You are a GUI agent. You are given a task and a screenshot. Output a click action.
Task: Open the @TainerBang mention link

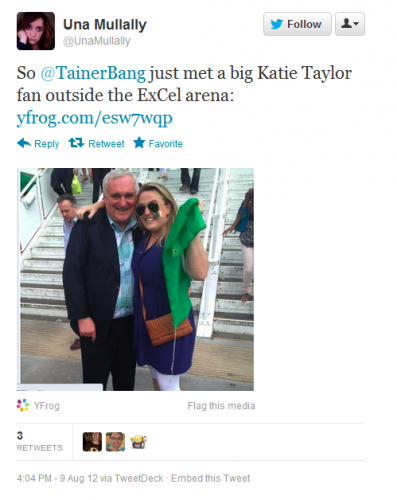pos(93,73)
